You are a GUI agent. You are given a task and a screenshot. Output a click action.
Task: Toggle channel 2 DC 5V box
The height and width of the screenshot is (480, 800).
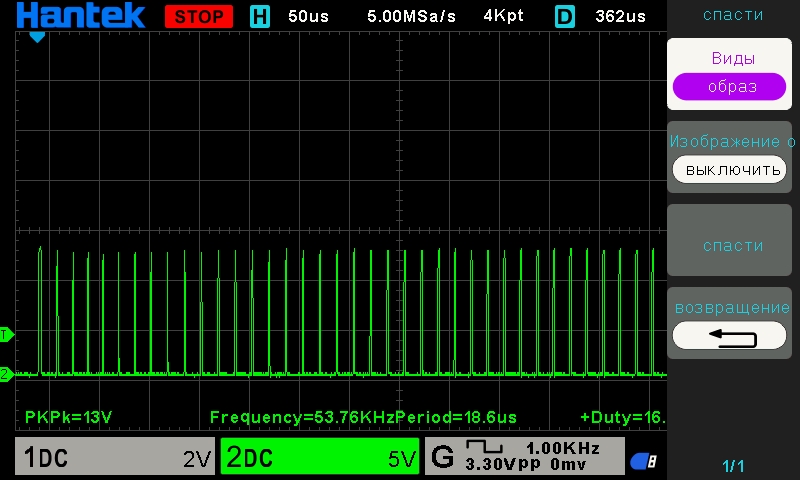pos(320,458)
